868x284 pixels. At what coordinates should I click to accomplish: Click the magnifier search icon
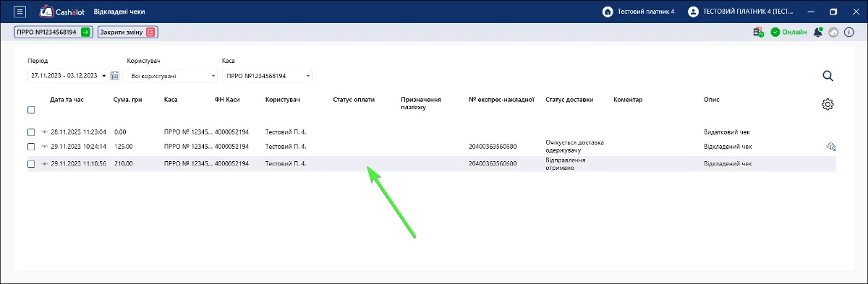[x=828, y=76]
